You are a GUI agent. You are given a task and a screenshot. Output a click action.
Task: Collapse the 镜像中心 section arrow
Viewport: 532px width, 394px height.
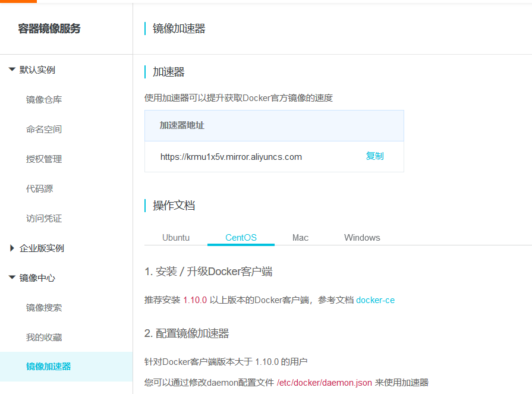click(12, 278)
